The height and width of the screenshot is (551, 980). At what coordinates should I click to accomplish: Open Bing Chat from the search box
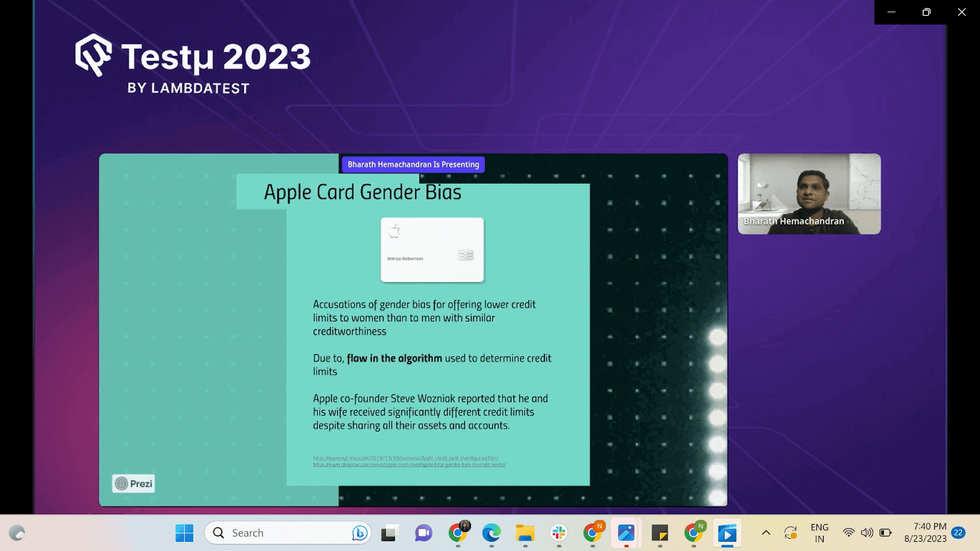click(360, 533)
